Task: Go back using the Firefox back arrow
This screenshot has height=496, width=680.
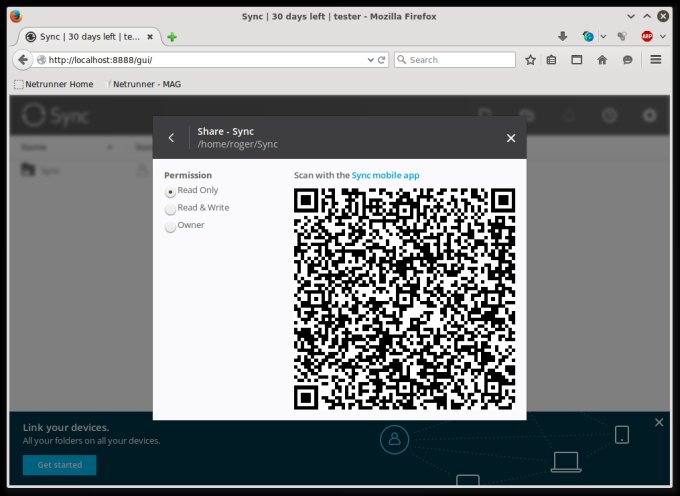Action: [23, 60]
